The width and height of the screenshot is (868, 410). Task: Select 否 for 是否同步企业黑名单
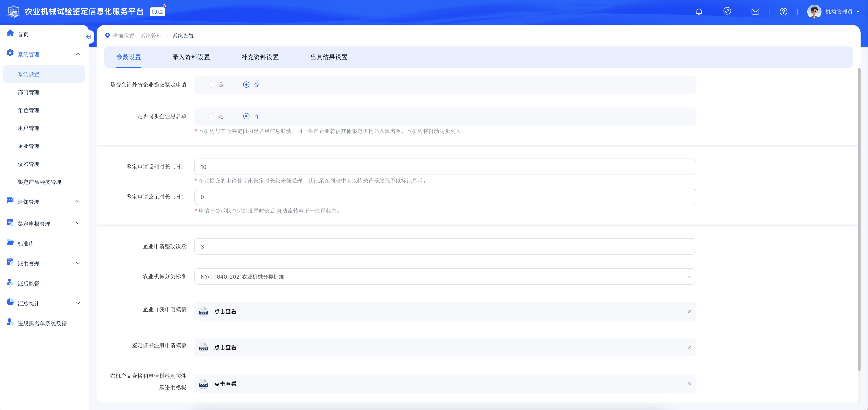(246, 117)
